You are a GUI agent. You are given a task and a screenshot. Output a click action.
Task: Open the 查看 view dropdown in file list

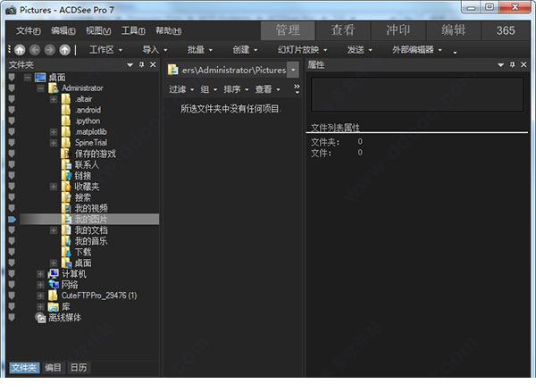(x=268, y=89)
